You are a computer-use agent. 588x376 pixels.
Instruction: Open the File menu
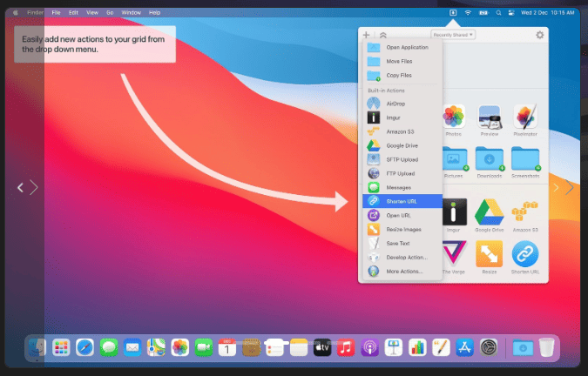point(56,13)
